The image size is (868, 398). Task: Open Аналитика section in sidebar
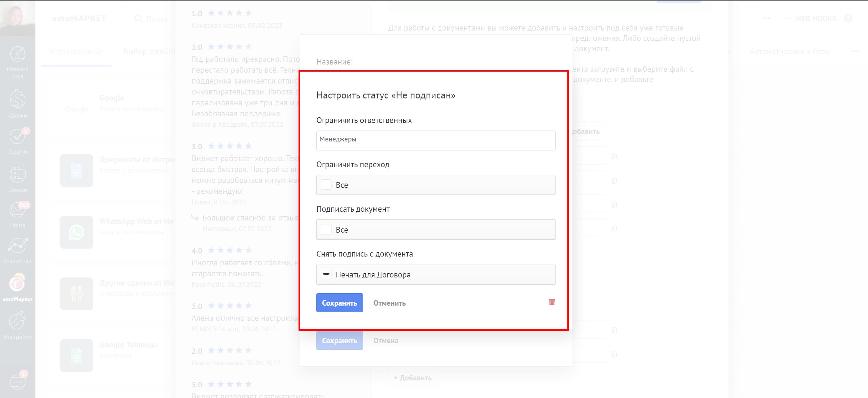18,250
